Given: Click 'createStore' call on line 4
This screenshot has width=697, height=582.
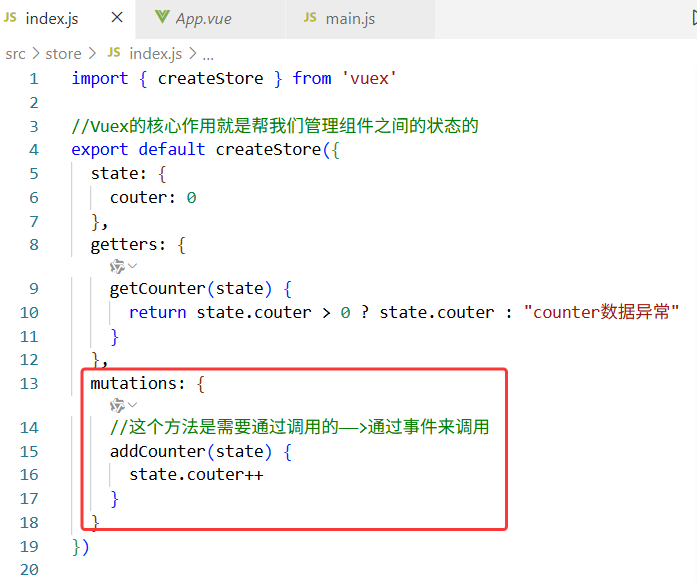Looking at the screenshot, I should 268,150.
